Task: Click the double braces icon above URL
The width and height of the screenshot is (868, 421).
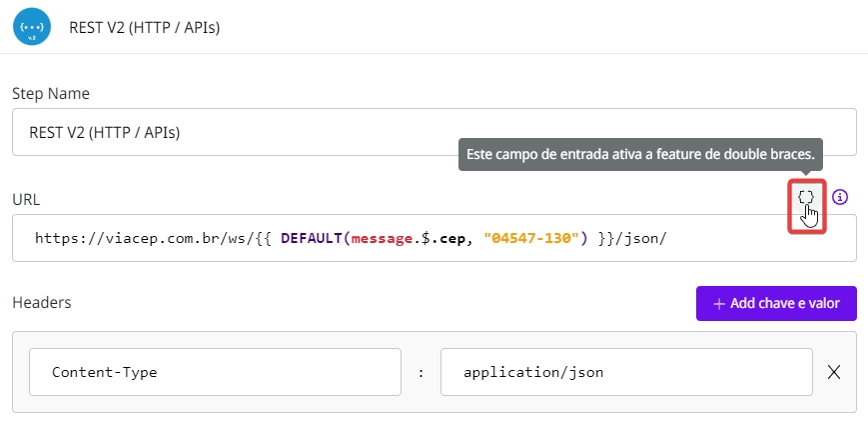Action: coord(806,197)
